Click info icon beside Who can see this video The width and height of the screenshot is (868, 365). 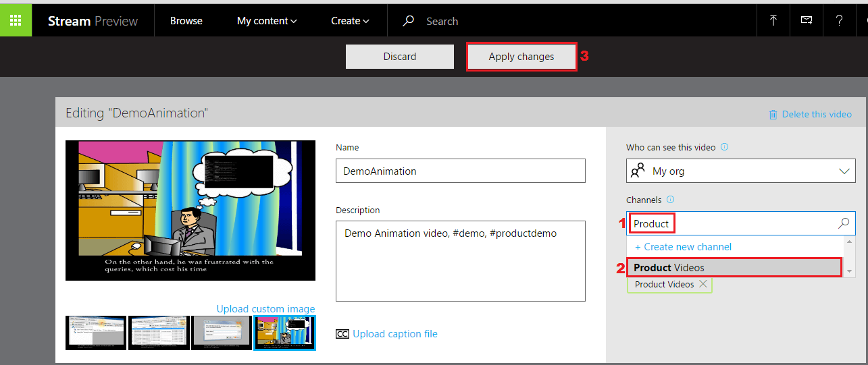[x=725, y=147]
